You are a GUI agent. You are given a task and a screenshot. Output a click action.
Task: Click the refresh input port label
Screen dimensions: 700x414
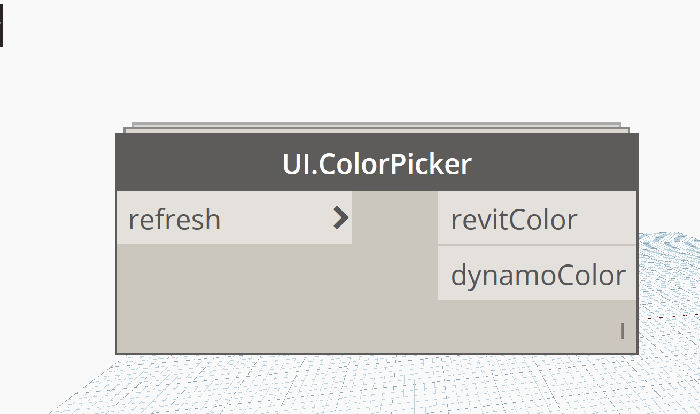tap(175, 219)
